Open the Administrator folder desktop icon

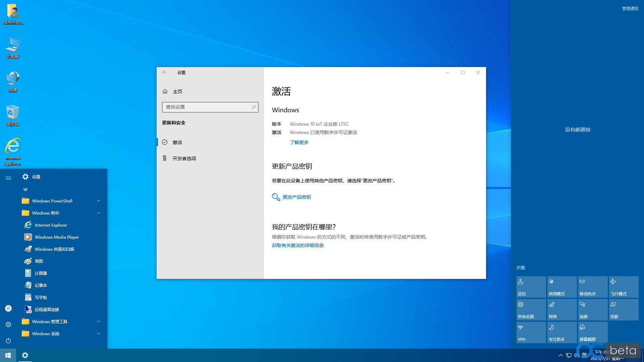click(x=13, y=14)
